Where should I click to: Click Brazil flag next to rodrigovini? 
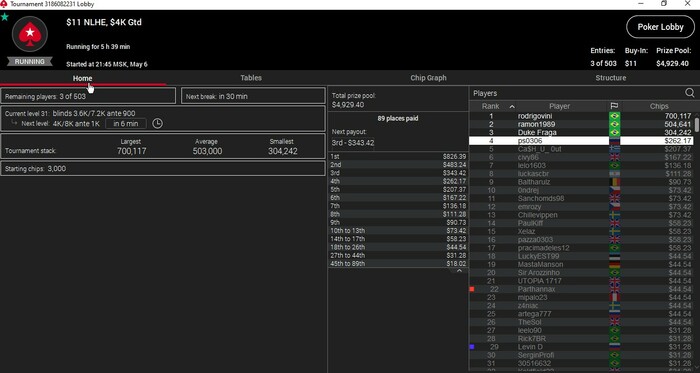click(615, 116)
